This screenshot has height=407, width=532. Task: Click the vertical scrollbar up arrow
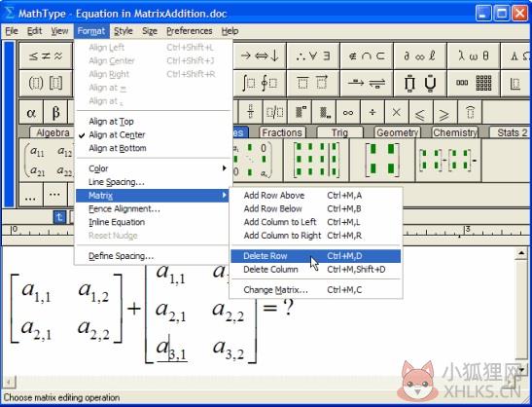[x=520, y=253]
